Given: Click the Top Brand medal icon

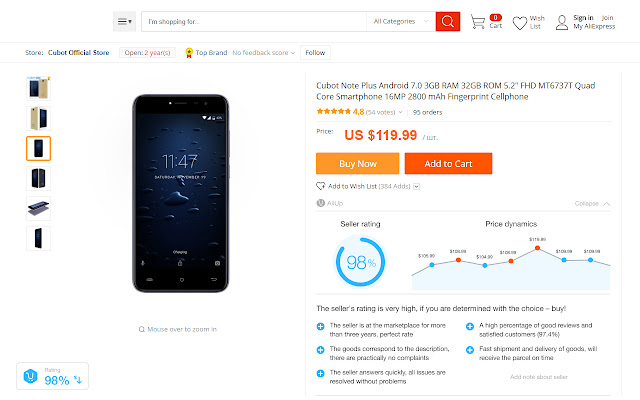Looking at the screenshot, I should point(189,52).
